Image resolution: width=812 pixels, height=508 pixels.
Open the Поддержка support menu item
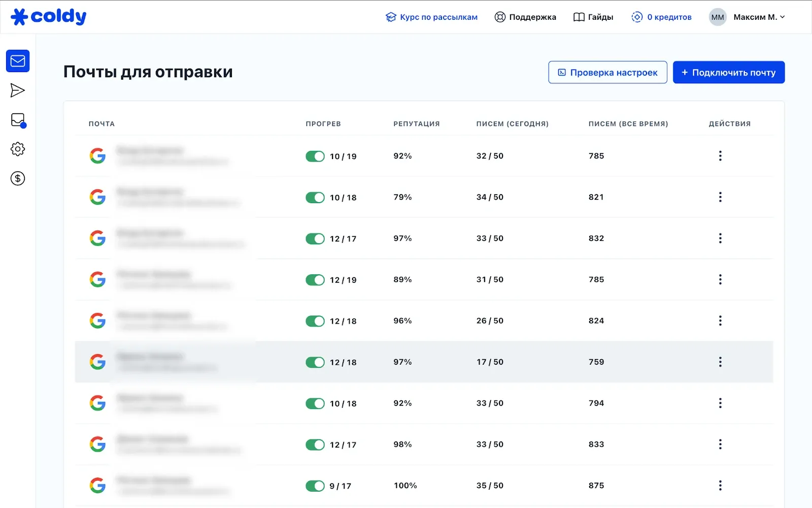click(x=525, y=17)
